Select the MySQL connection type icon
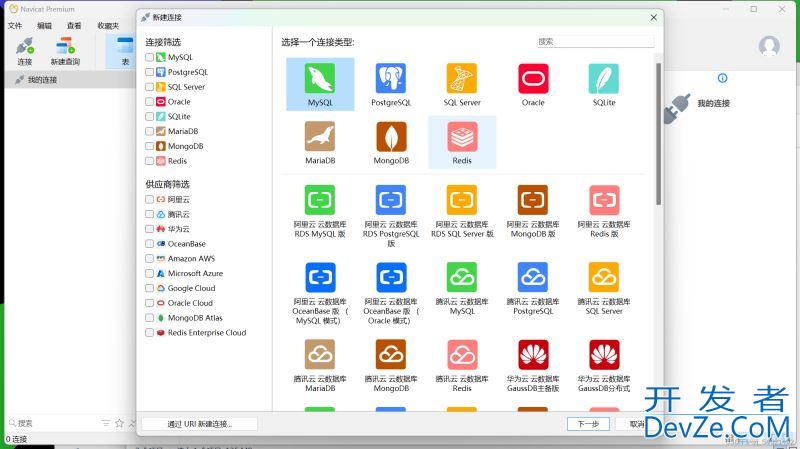Viewport: 800px width, 449px height. [320, 79]
